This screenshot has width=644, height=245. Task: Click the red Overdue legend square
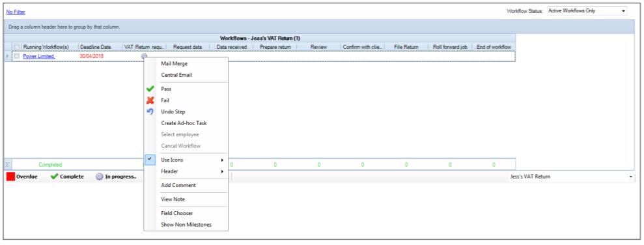(x=10, y=177)
